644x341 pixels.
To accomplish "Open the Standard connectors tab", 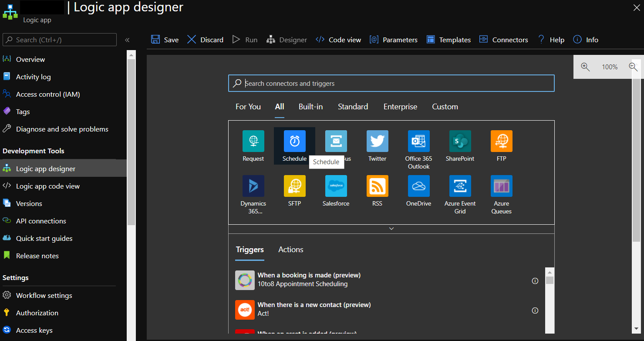I will click(353, 107).
